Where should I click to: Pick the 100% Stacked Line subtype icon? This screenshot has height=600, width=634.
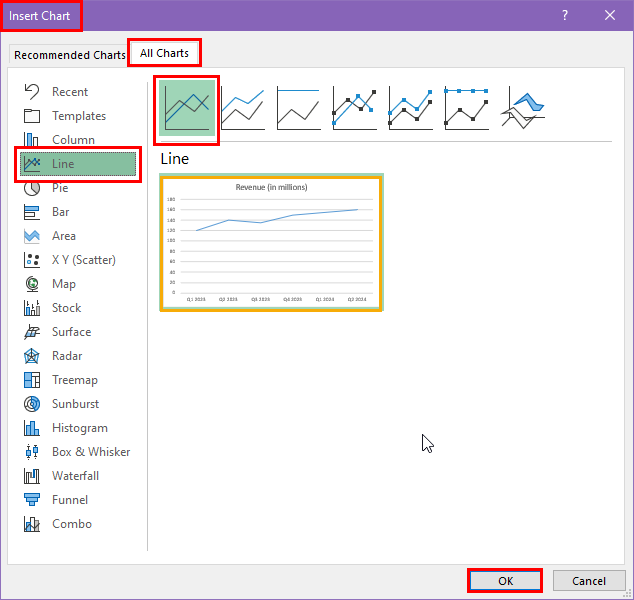tap(298, 108)
